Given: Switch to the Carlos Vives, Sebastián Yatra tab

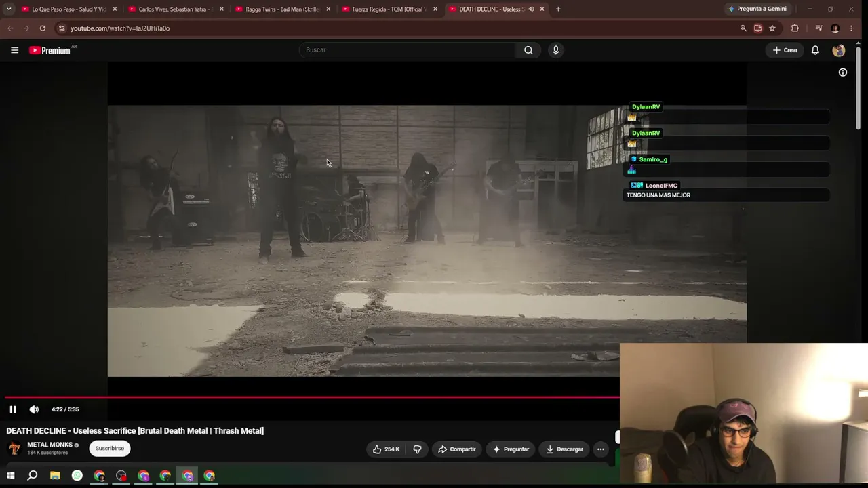Looking at the screenshot, I should 175,9.
